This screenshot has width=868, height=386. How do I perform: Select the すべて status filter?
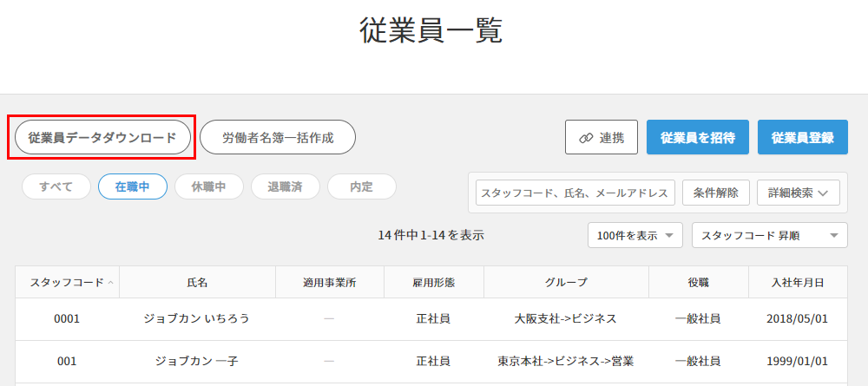pyautogui.click(x=56, y=186)
